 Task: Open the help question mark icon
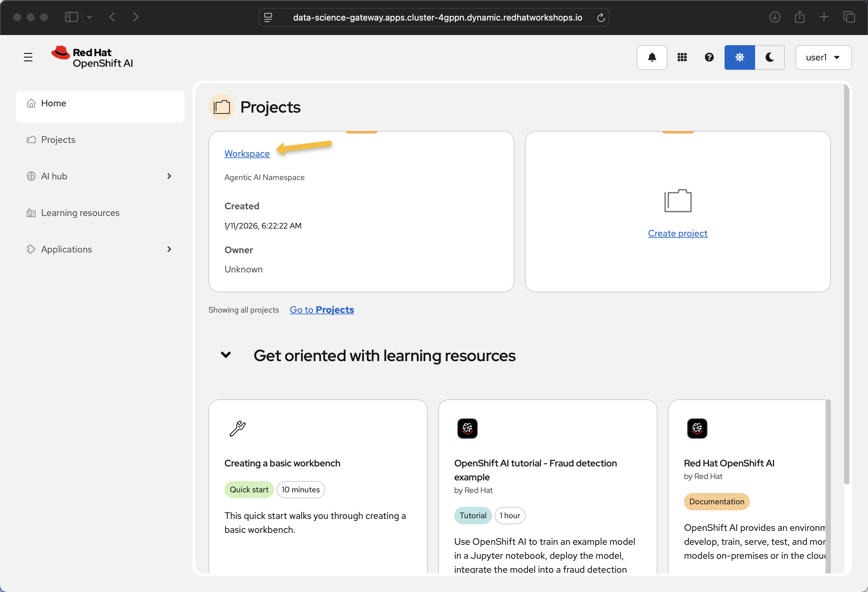[x=709, y=57]
